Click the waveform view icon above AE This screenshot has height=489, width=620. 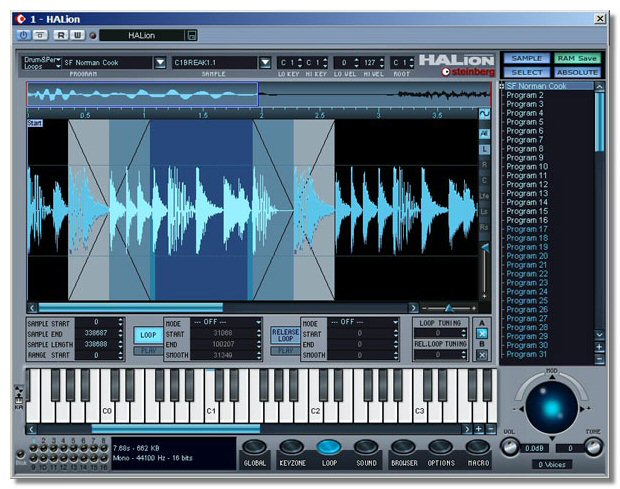pos(484,114)
